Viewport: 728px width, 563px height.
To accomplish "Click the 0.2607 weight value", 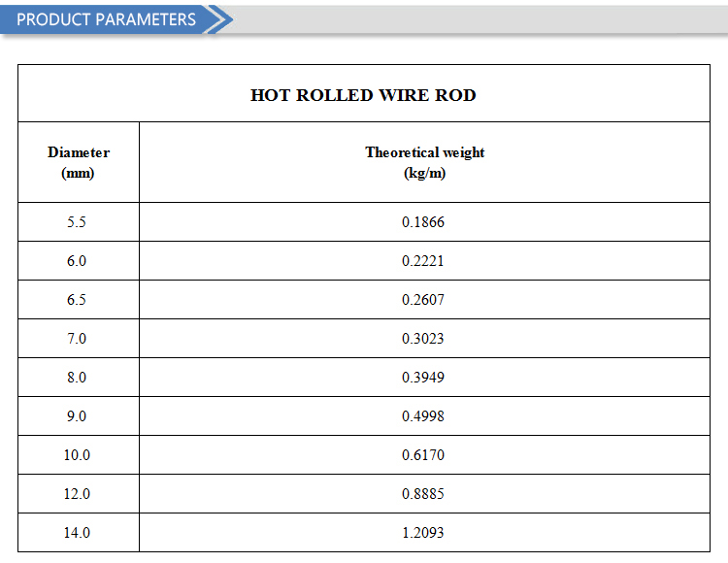I will [x=423, y=300].
